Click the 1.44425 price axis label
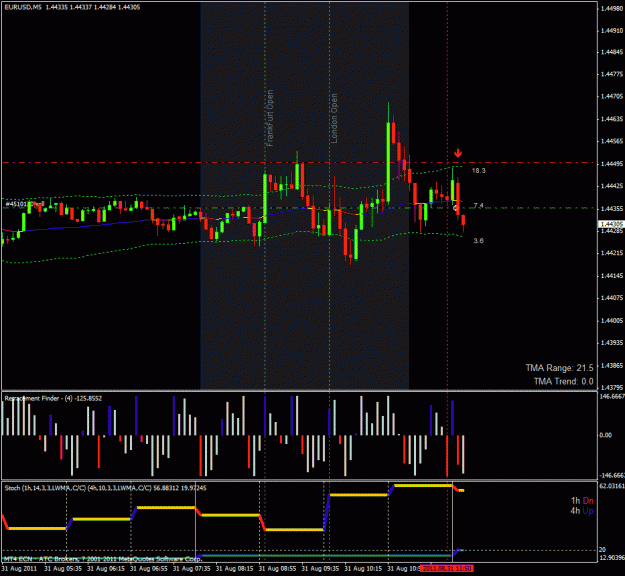Image resolution: width=625 pixels, height=576 pixels. [612, 186]
